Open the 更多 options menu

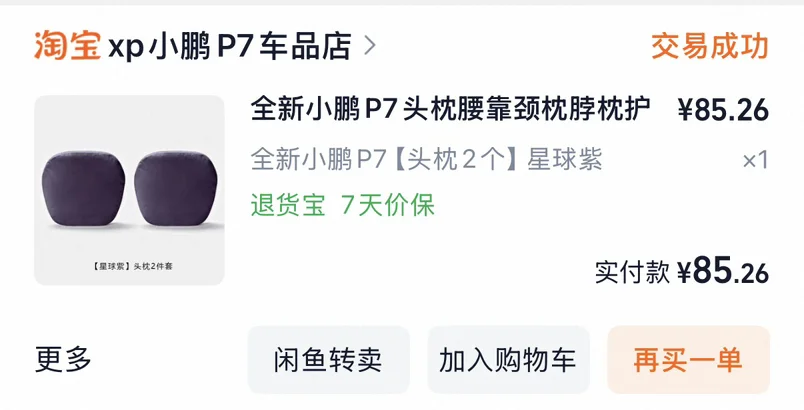63,359
